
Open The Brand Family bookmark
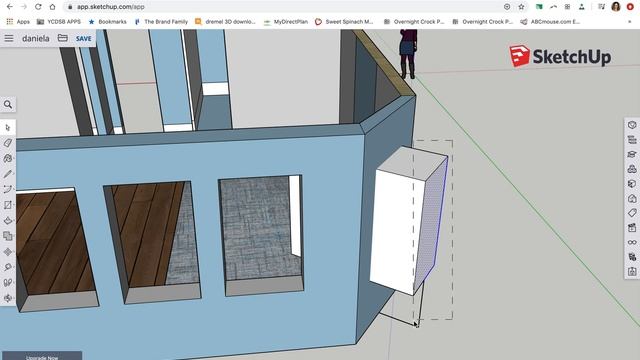[x=161, y=22]
